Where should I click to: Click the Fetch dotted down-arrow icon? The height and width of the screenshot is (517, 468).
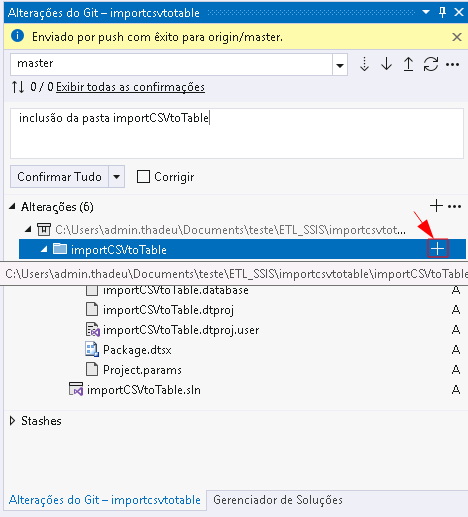coord(364,64)
